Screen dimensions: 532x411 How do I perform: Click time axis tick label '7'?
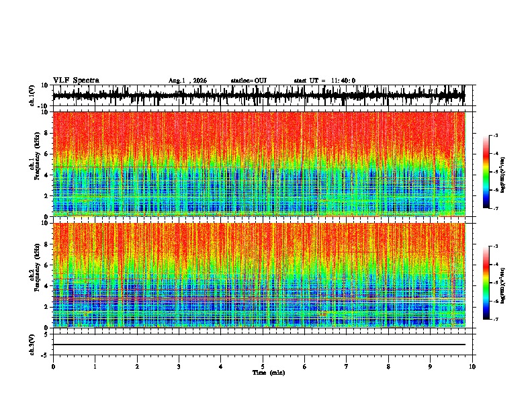coord(347,367)
